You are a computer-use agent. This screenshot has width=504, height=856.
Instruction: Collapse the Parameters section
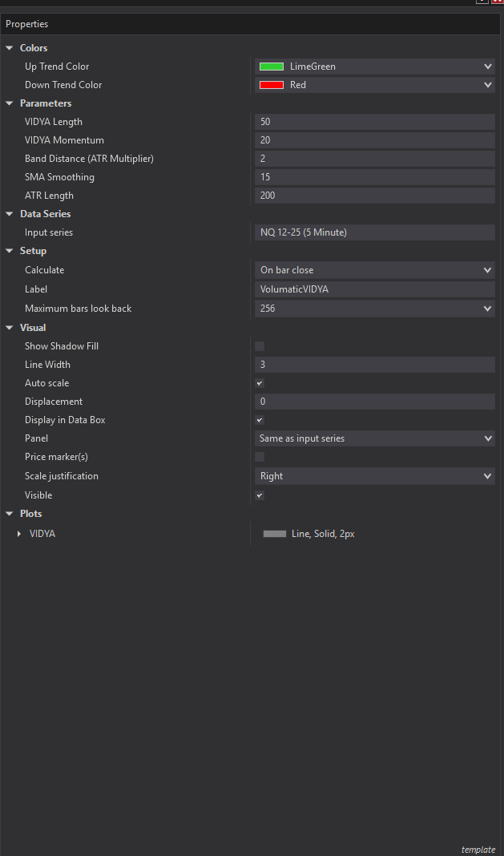(x=10, y=103)
